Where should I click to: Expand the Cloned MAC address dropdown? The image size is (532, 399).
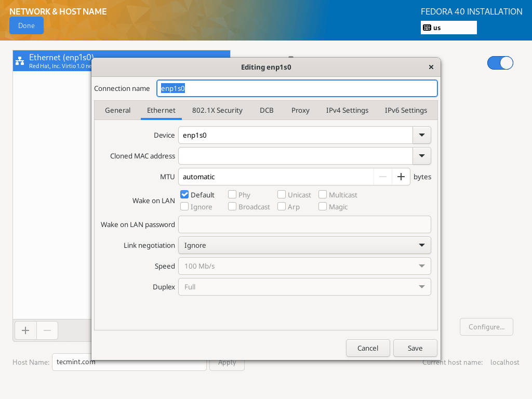click(421, 156)
